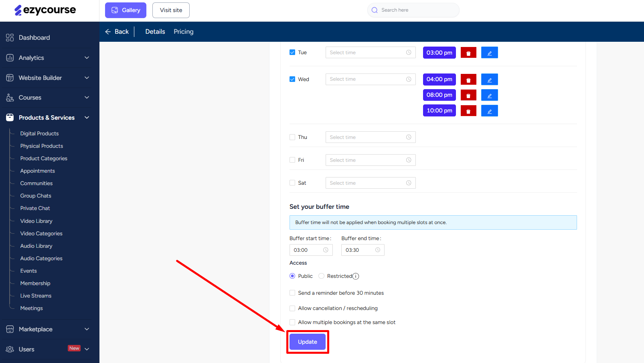Uncheck the Wed day checkbox
The width and height of the screenshot is (644, 363).
pyautogui.click(x=292, y=79)
